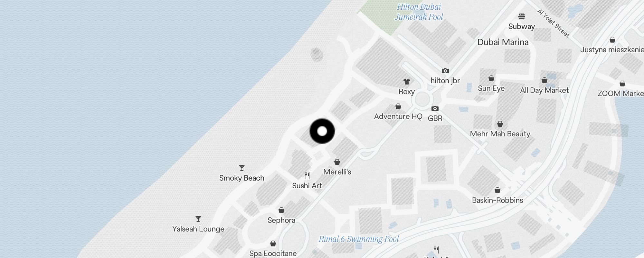The width and height of the screenshot is (644, 258).
Task: Select the Roxy clothing shirt icon
Action: (x=407, y=82)
